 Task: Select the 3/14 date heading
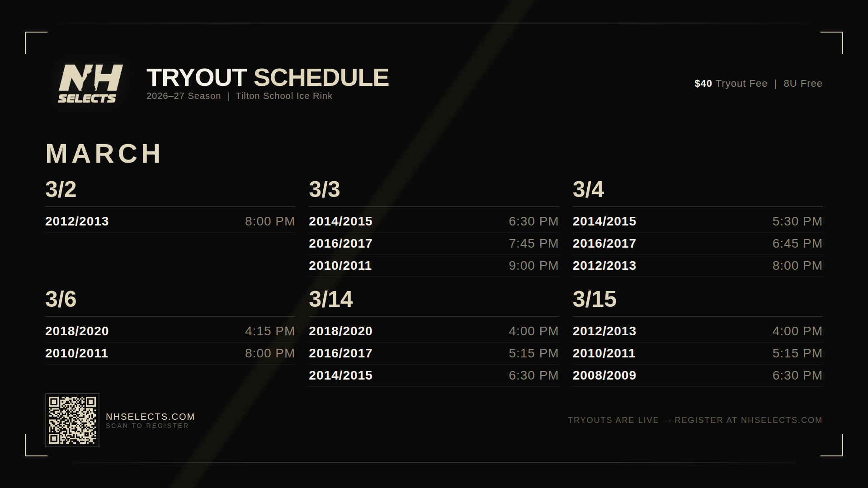click(330, 299)
